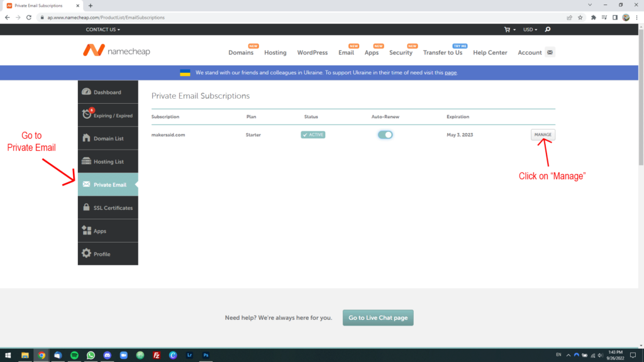Screen dimensions: 644x362
Task: Open Profile in the sidebar
Action: [x=108, y=254]
